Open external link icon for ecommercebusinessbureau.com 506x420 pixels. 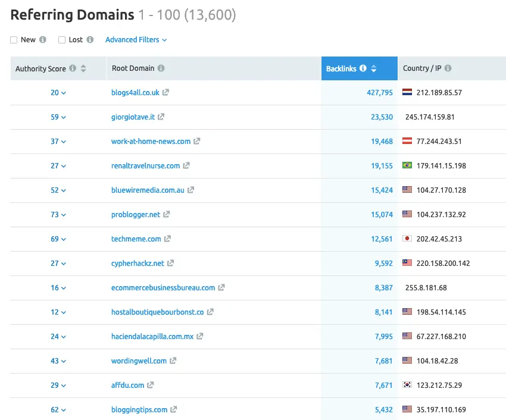click(221, 287)
